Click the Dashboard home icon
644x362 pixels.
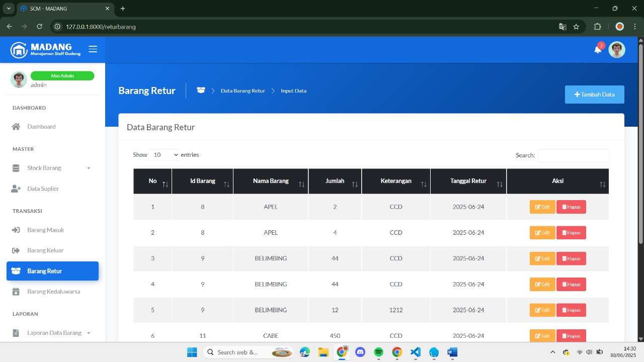(16, 127)
